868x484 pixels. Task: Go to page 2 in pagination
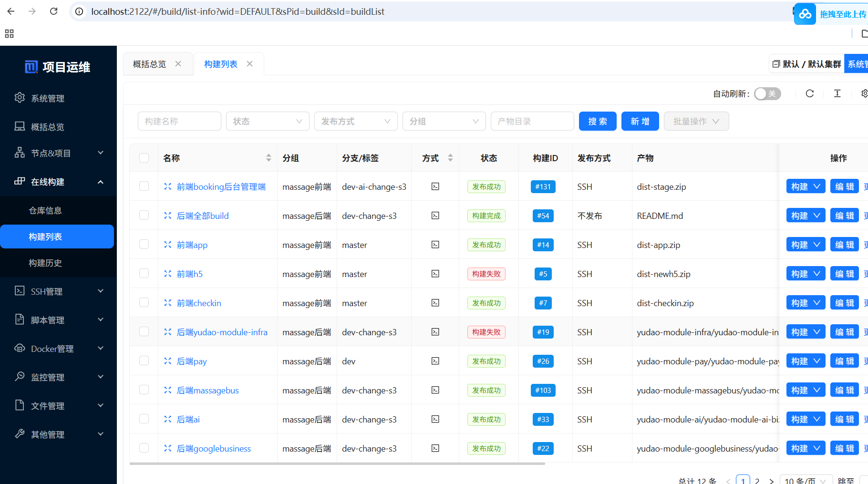click(x=757, y=481)
